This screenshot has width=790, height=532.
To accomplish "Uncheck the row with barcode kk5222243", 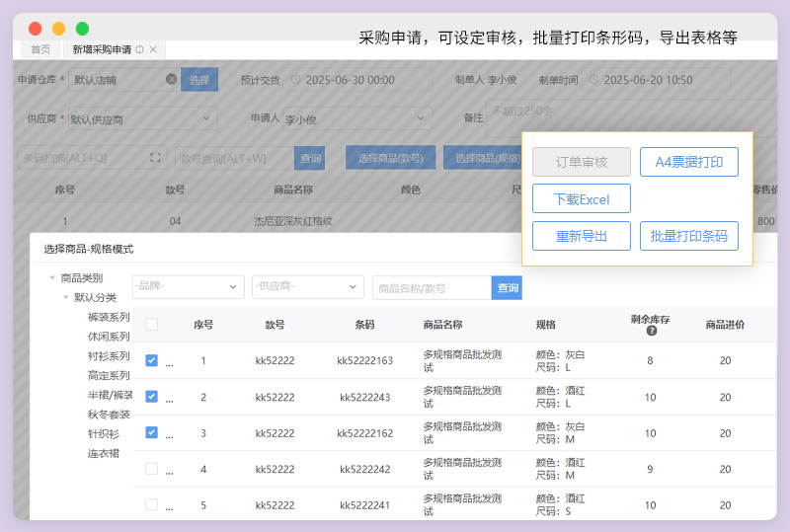I will 152,397.
